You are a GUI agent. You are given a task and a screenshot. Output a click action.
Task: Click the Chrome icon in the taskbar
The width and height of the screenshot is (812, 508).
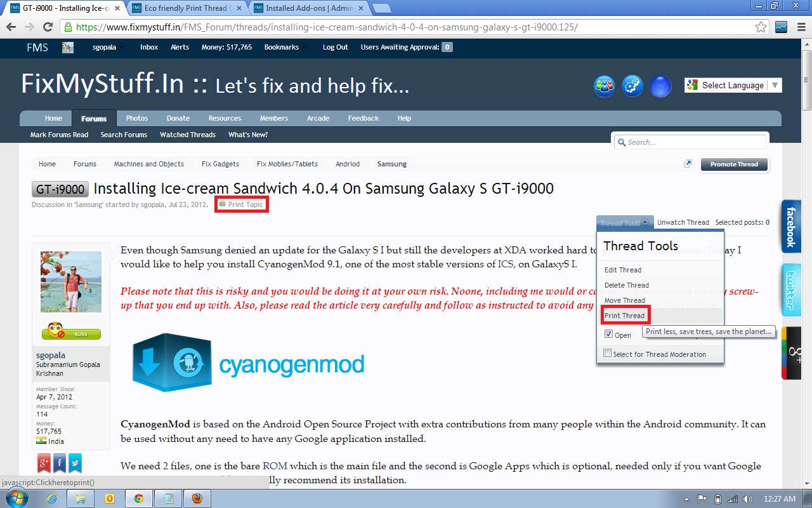[x=138, y=498]
